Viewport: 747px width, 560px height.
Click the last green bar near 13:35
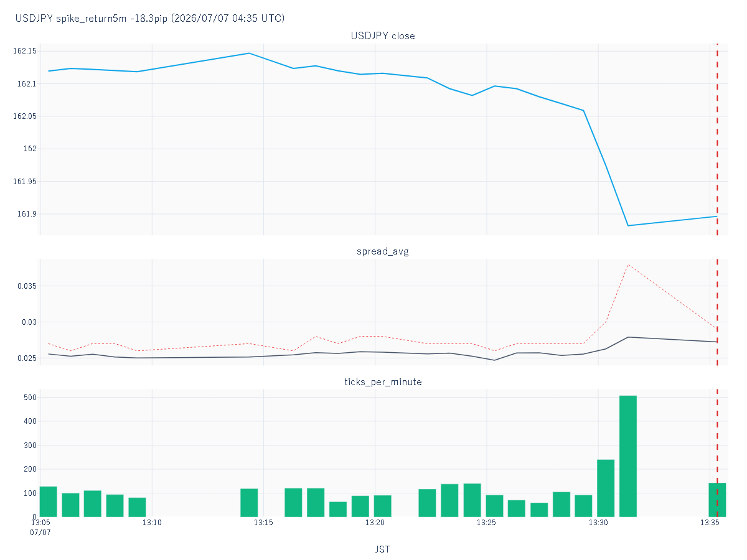point(717,500)
